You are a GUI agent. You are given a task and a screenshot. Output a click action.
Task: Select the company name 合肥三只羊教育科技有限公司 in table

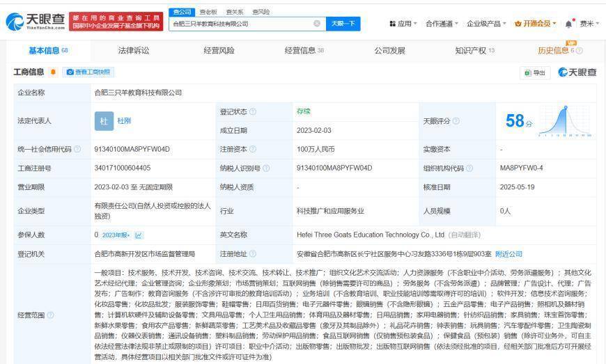coord(138,93)
